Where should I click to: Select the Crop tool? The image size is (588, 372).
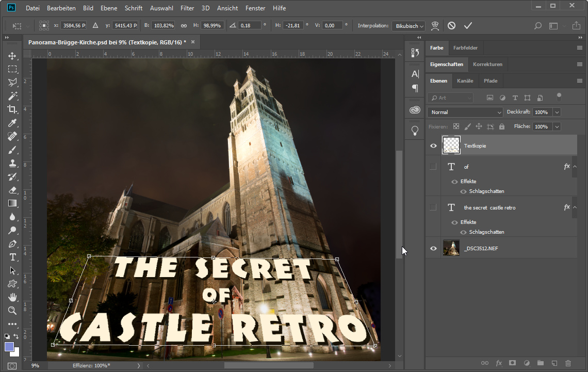pos(12,109)
